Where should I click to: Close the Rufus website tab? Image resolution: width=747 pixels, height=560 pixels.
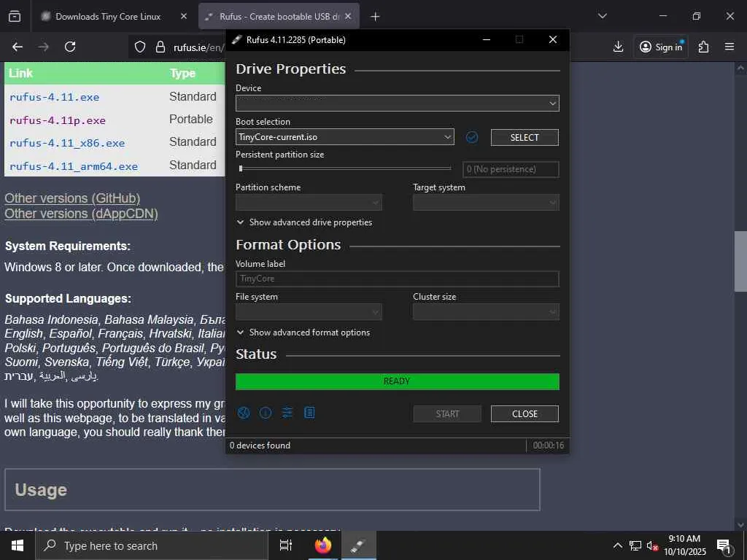(x=348, y=16)
